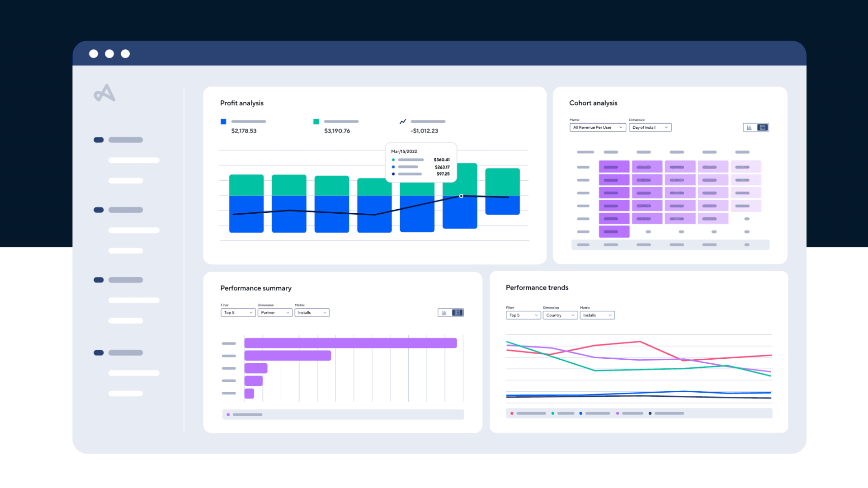The width and height of the screenshot is (868, 488).
Task: Switch Cohort analysis to table view
Action: click(763, 127)
